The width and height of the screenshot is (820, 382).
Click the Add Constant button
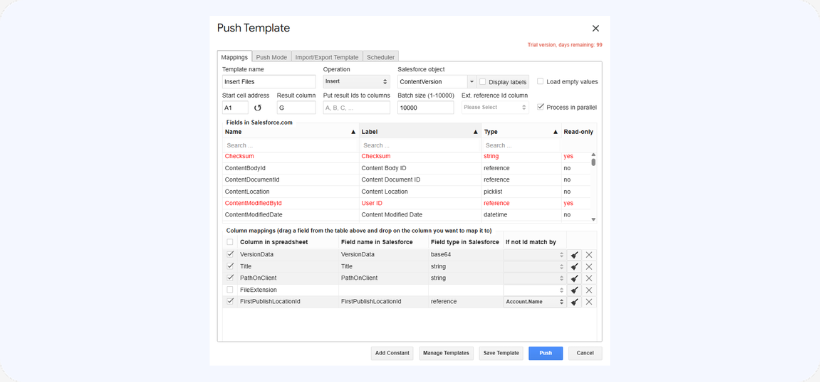tap(392, 353)
